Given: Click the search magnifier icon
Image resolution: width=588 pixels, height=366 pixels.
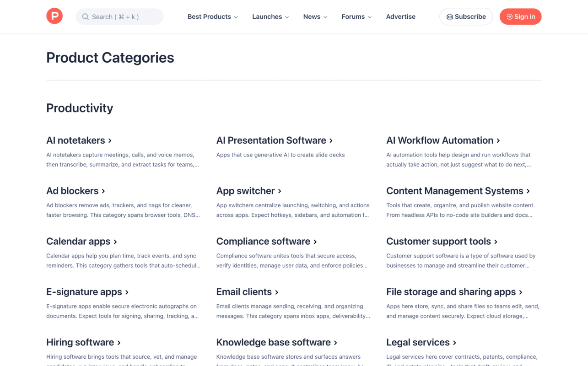Looking at the screenshot, I should point(85,17).
